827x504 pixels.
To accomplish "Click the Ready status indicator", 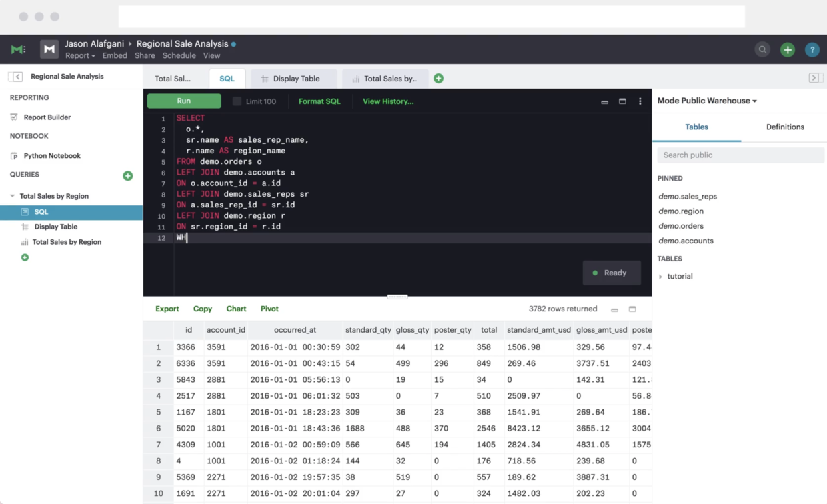I will click(612, 273).
